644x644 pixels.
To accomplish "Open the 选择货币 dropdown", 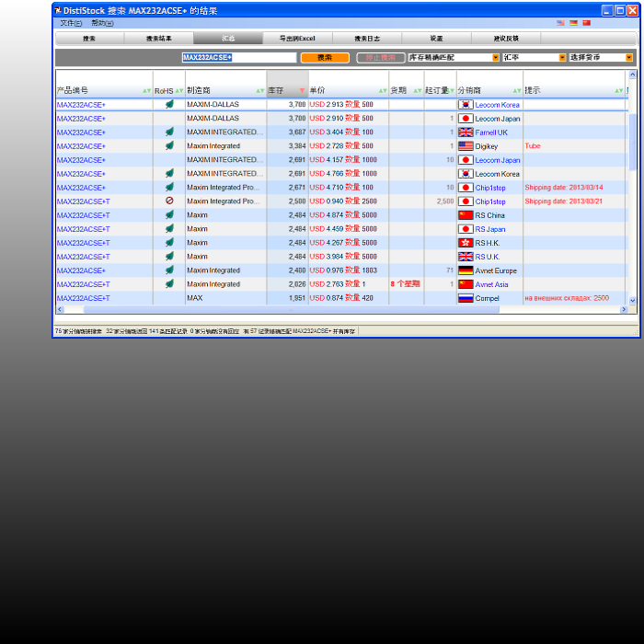I will [601, 57].
